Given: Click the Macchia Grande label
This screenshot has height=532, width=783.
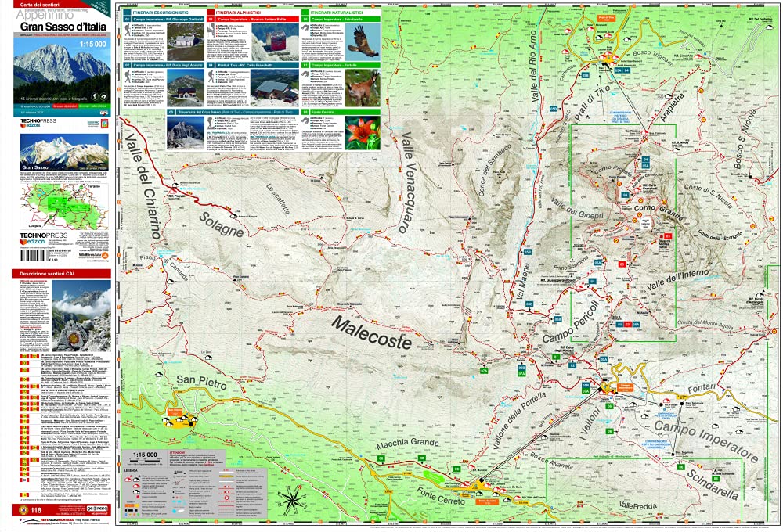Looking at the screenshot, I should pos(407,443).
